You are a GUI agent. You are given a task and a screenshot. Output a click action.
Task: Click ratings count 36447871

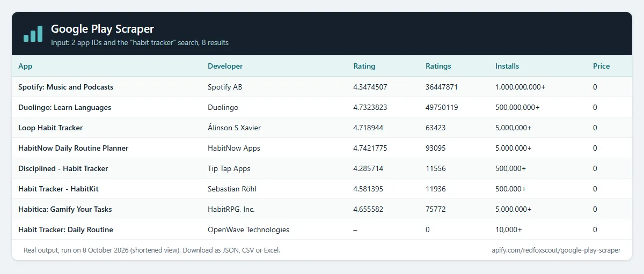click(442, 87)
